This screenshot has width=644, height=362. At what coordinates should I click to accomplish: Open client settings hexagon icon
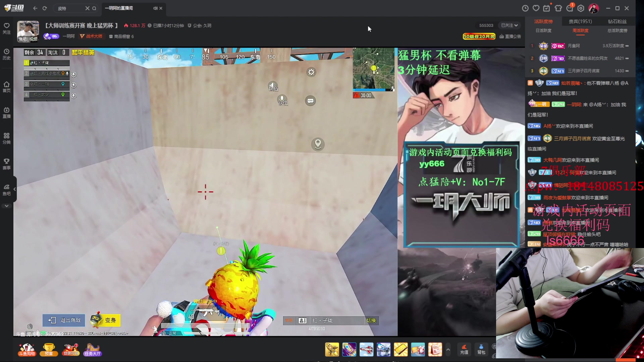(581, 8)
